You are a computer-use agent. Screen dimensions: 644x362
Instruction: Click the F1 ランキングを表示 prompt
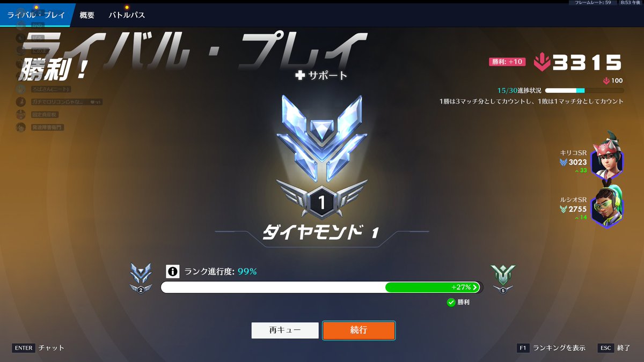[x=551, y=348]
